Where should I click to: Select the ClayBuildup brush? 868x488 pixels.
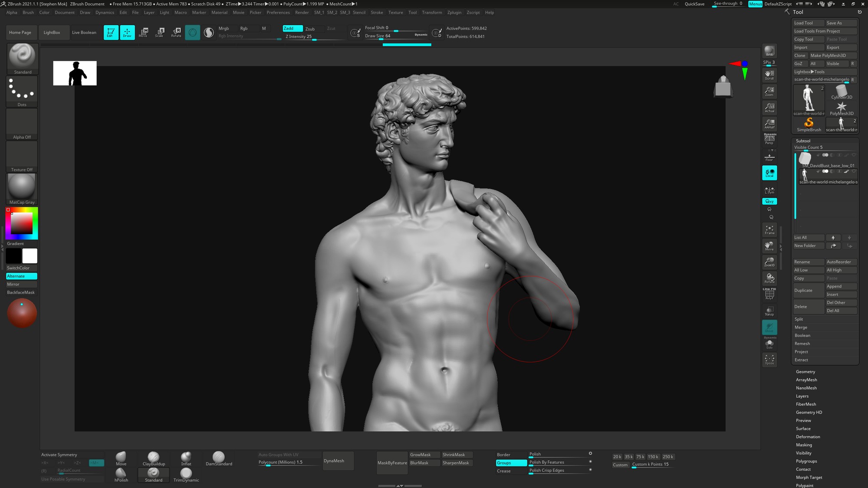tap(154, 459)
